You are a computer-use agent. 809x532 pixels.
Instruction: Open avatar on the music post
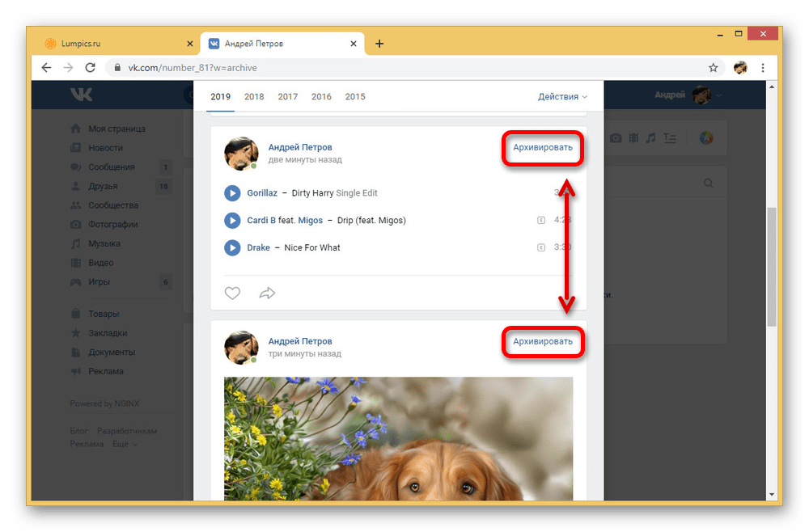(241, 153)
